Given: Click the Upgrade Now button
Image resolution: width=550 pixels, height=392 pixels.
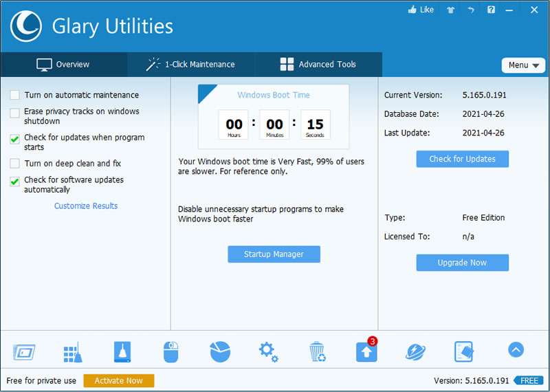Looking at the screenshot, I should [462, 263].
